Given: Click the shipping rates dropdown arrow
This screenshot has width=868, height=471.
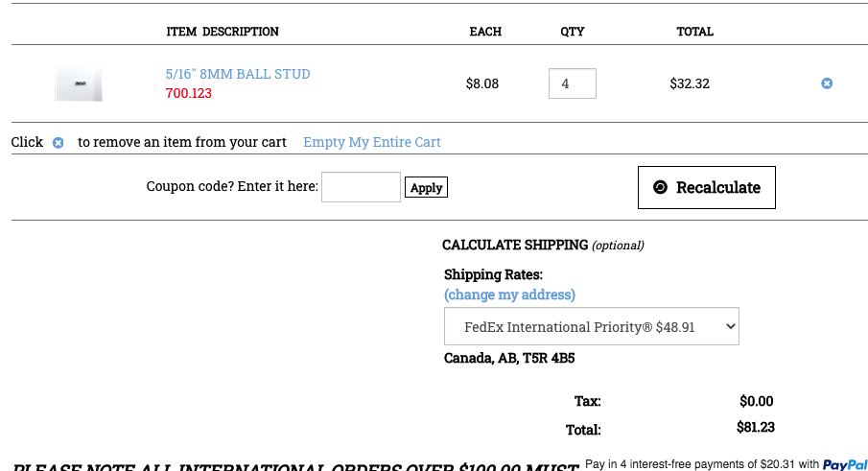Looking at the screenshot, I should pos(730,327).
